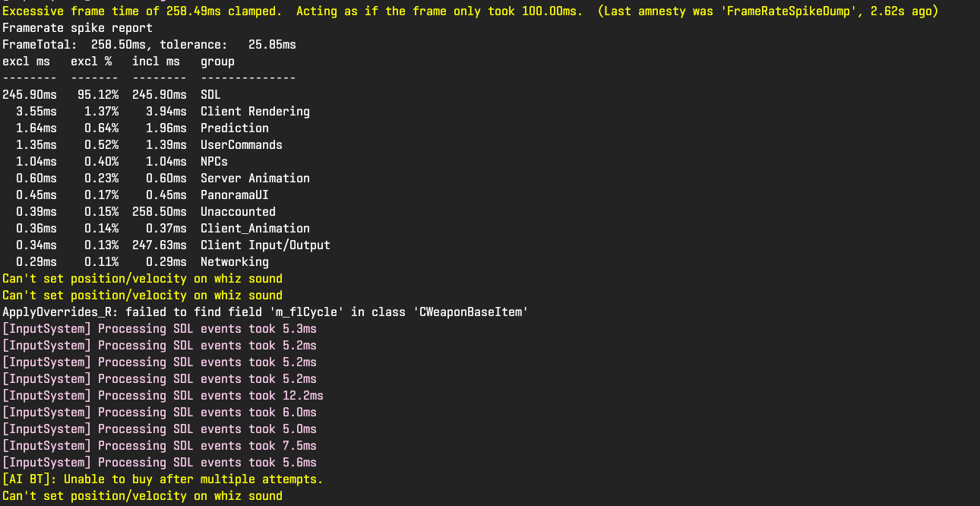Viewport: 980px width, 506px height.
Task: Click the '[AI BT]: Unable to buy' message
Action: 163,479
